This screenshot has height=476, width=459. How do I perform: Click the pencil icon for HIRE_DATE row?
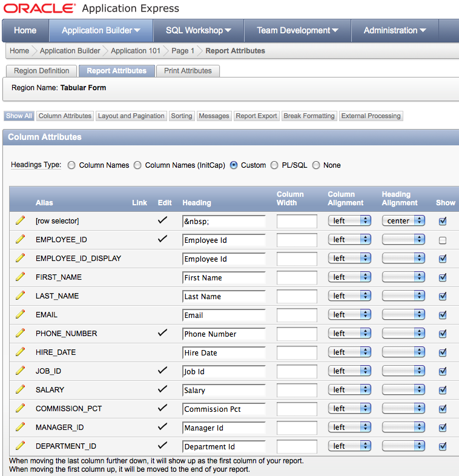tap(20, 352)
